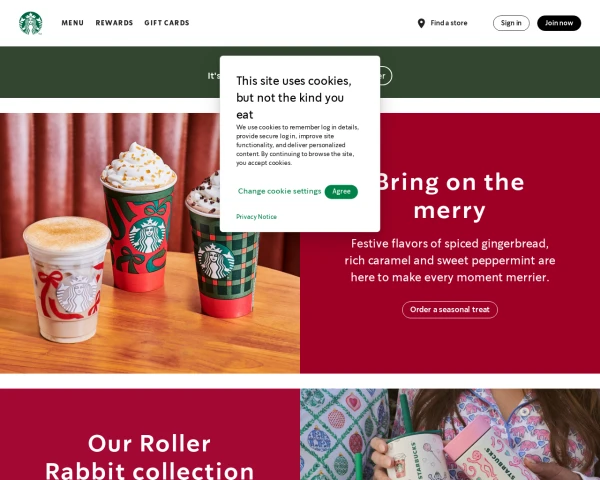Click the Roller Rabbit tumbler photo
The height and width of the screenshot is (480, 600).
tap(450, 434)
